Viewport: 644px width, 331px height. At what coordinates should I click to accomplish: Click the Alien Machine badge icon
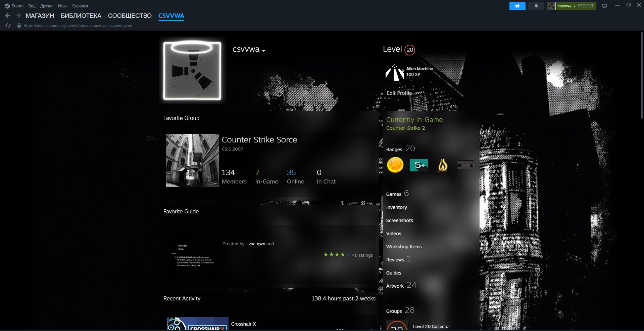pos(394,72)
